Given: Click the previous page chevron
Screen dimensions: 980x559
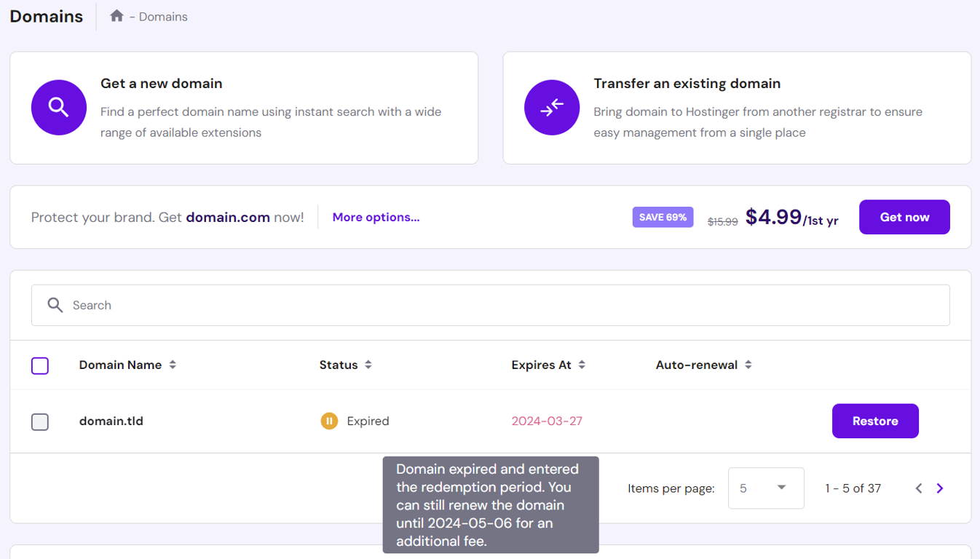Looking at the screenshot, I should point(919,488).
